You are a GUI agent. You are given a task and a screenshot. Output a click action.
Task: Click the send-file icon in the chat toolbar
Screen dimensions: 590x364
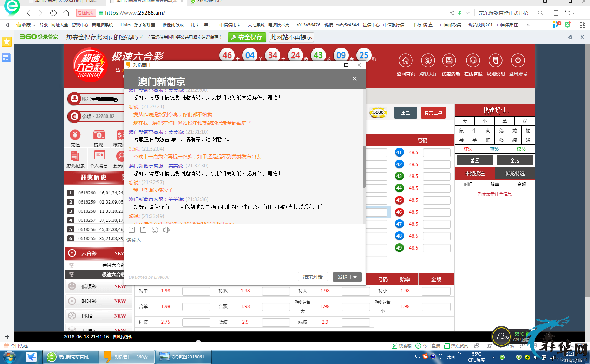tap(143, 230)
